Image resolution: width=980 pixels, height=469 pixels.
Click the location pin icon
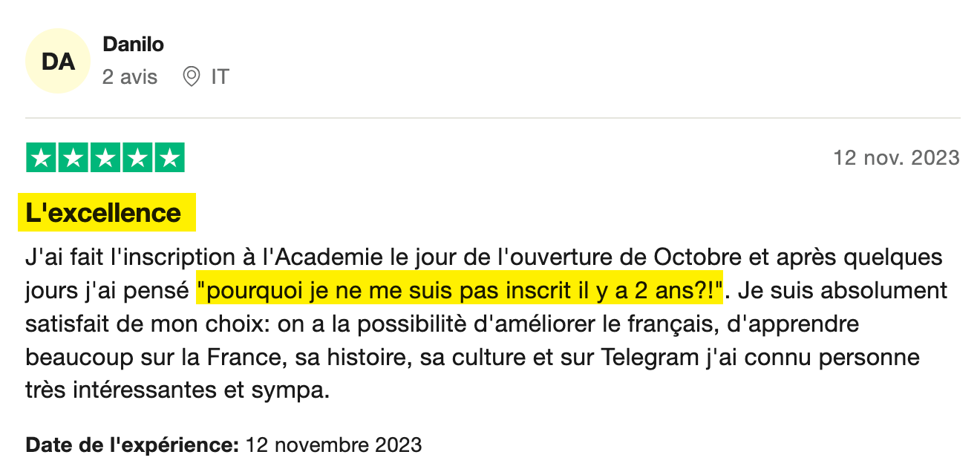[x=192, y=76]
